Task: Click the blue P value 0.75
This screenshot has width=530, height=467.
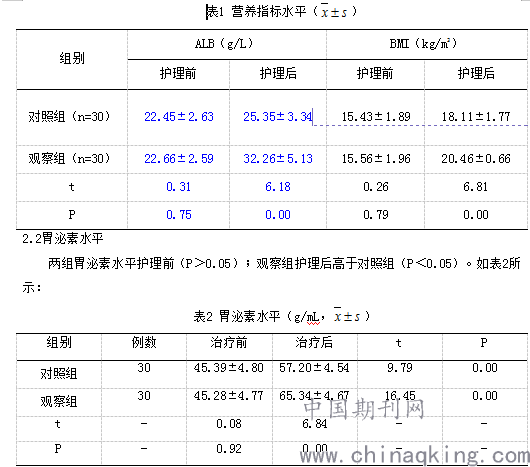Action: point(179,215)
